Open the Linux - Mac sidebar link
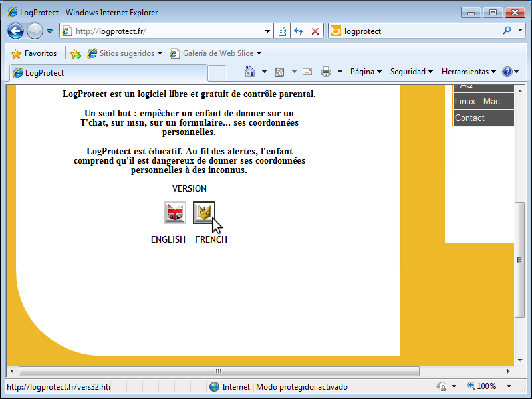 point(483,102)
